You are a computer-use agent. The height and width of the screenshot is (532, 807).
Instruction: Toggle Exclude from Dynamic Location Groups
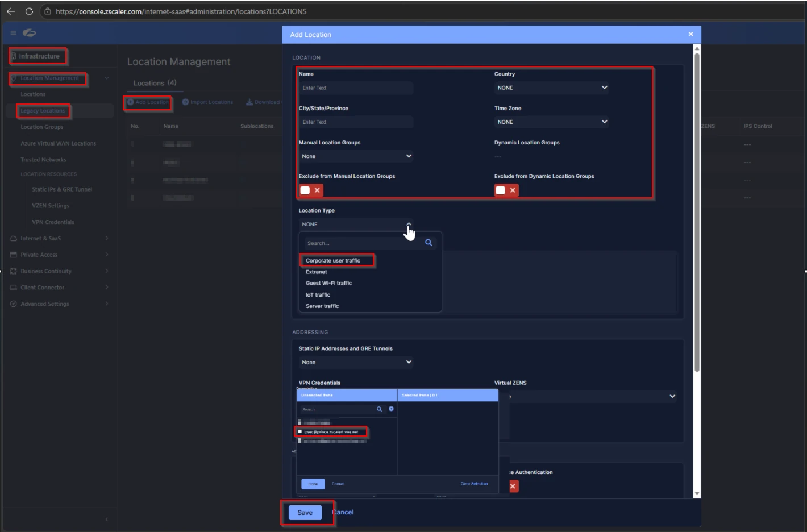tap(506, 190)
